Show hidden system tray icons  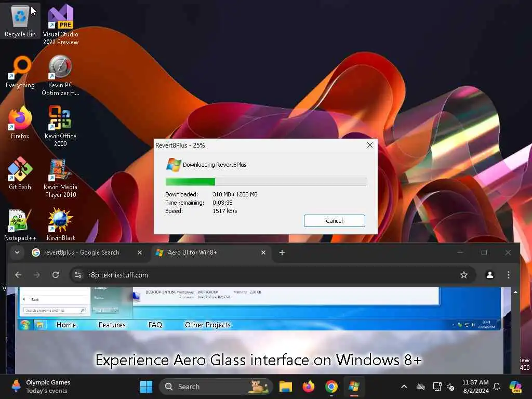404,387
